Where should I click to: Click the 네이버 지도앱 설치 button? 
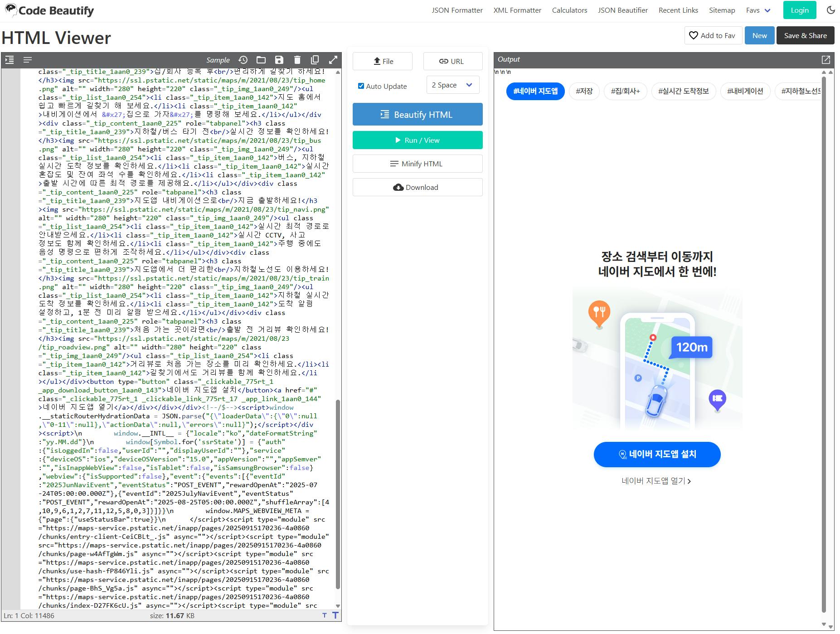[x=657, y=454]
